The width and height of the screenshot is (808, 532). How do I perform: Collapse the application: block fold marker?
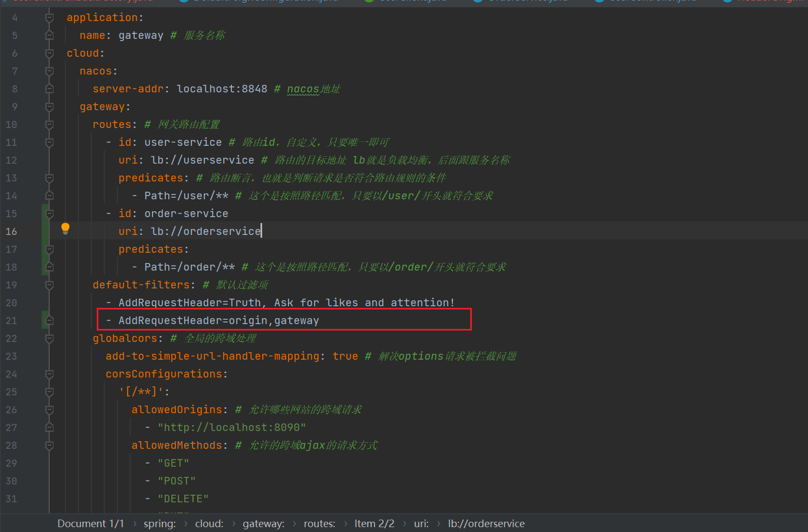(49, 18)
